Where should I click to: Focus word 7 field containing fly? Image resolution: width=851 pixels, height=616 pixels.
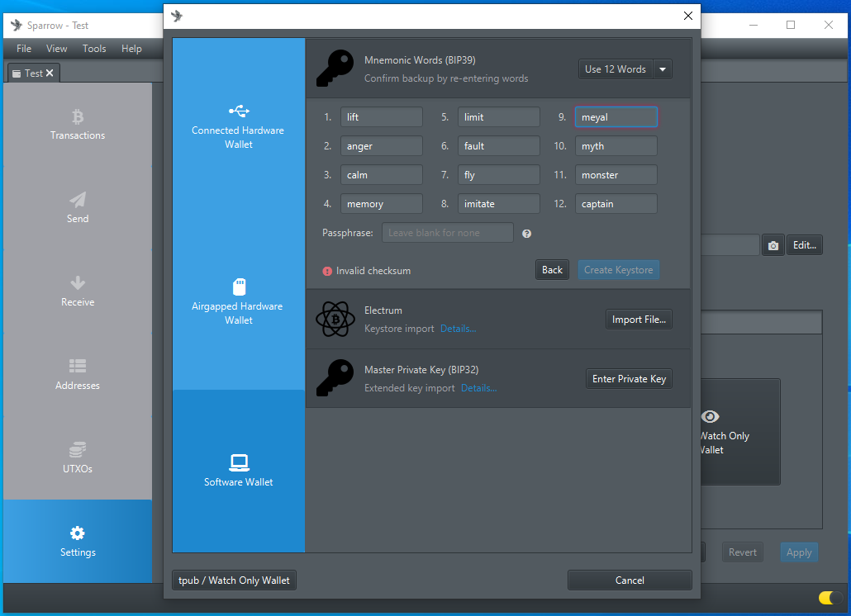(499, 175)
